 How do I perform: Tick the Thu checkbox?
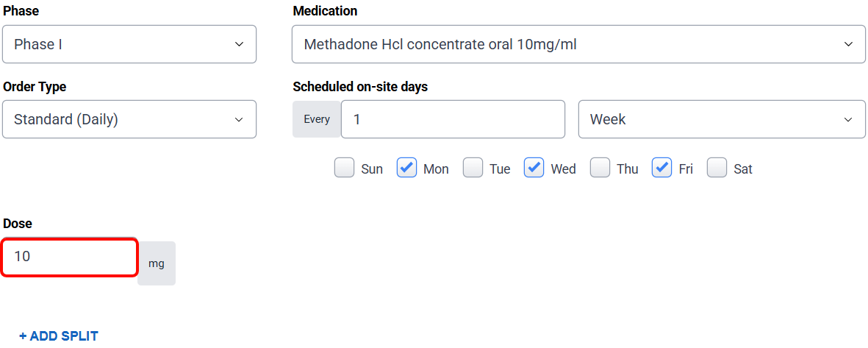[x=600, y=168]
